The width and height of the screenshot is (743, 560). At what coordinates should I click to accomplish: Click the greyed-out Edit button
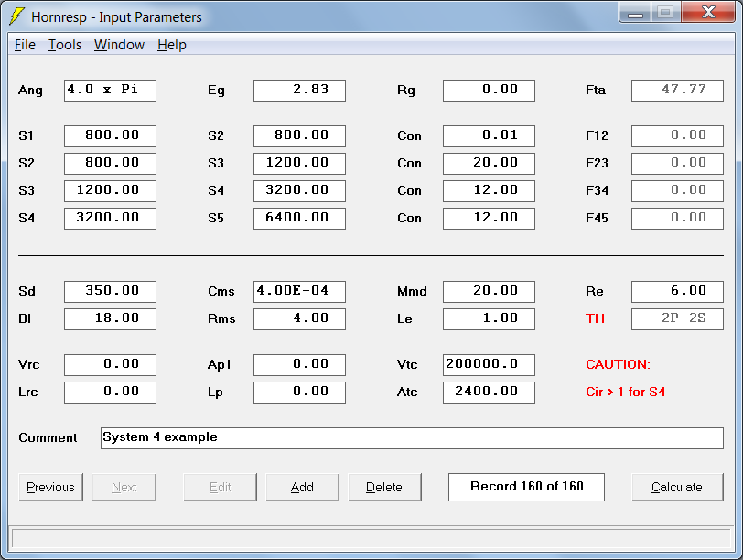220,487
